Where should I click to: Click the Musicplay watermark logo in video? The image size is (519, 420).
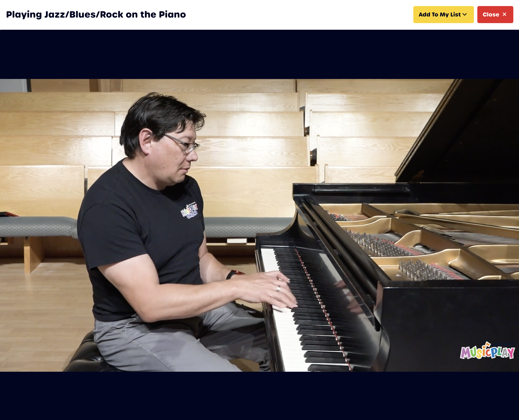(x=487, y=351)
